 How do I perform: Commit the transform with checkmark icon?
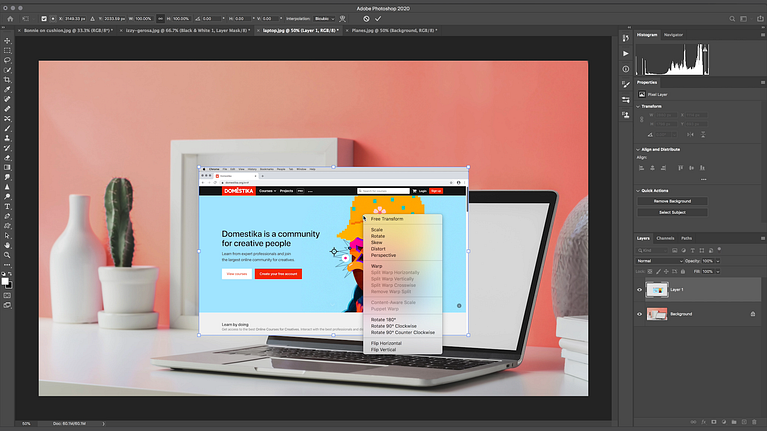378,19
